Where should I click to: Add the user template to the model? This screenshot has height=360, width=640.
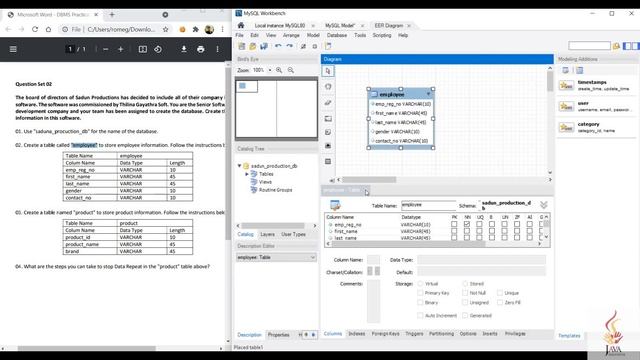click(x=595, y=106)
